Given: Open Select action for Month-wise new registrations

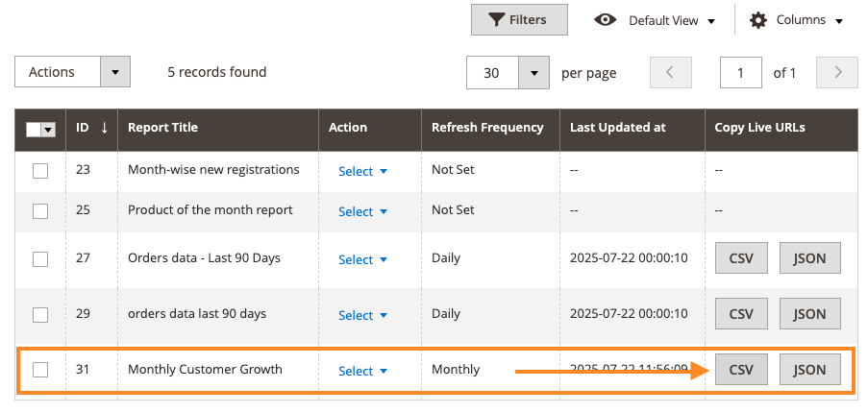Looking at the screenshot, I should tap(362, 171).
